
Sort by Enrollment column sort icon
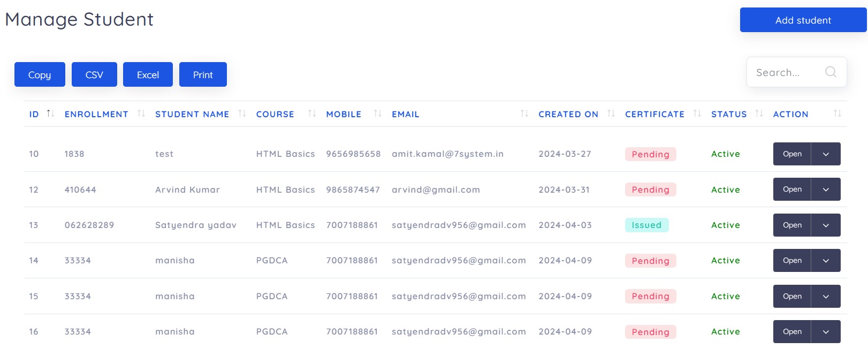click(x=141, y=113)
